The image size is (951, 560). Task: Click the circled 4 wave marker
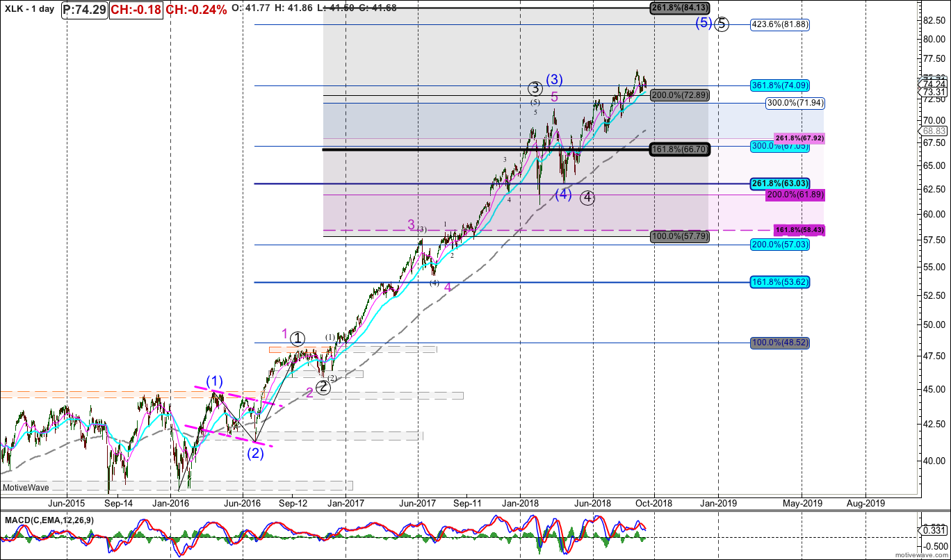[x=588, y=197]
